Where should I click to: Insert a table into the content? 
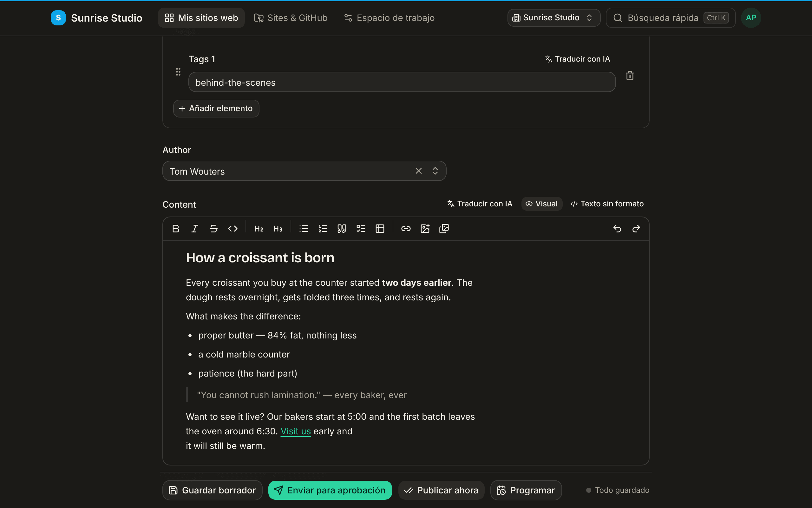(380, 229)
